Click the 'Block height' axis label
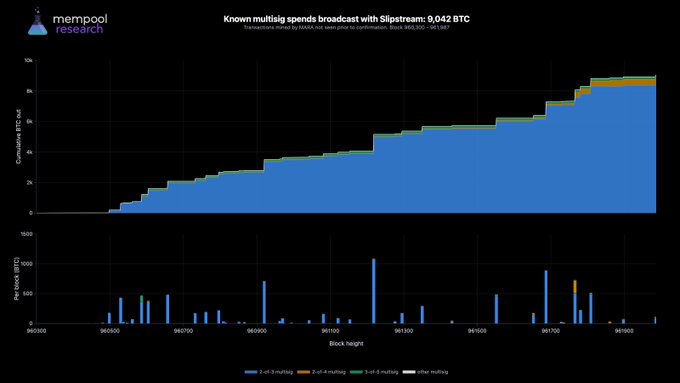This screenshot has height=383, width=680. [x=346, y=344]
